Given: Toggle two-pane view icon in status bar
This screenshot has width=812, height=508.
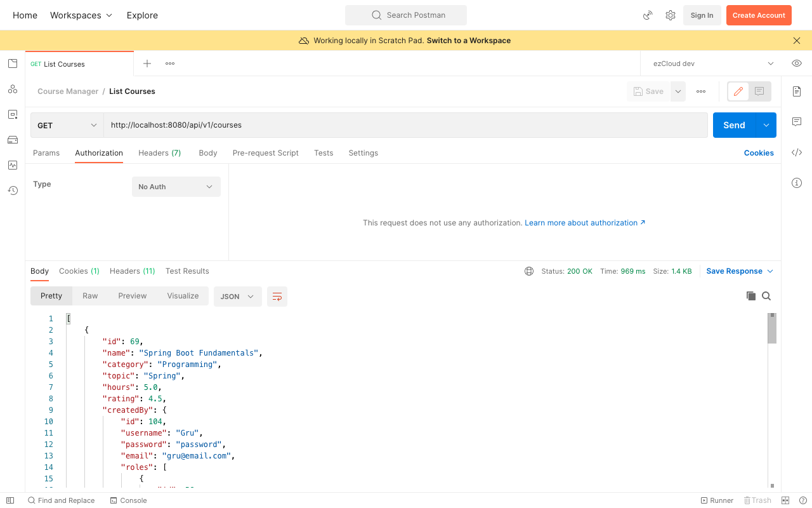Looking at the screenshot, I should click(785, 500).
